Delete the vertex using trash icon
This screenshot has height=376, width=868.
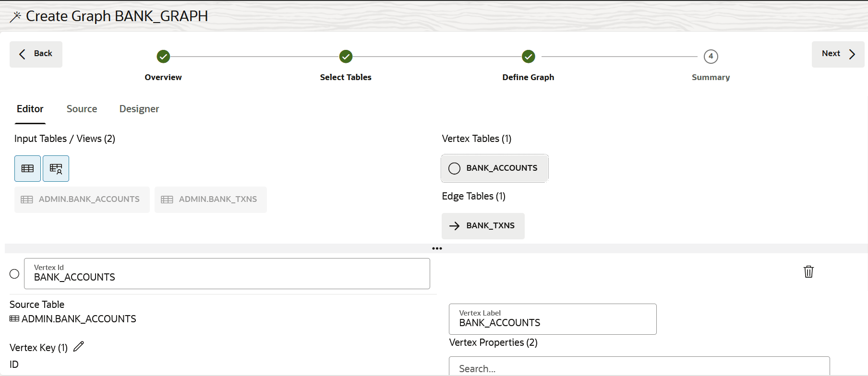[x=808, y=271]
